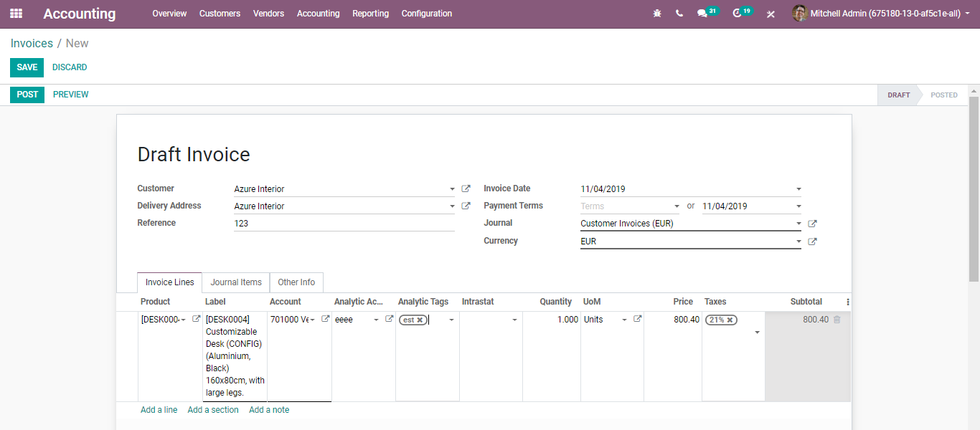Expand the Payment Terms dropdown
This screenshot has height=430, width=980.
coord(677,207)
